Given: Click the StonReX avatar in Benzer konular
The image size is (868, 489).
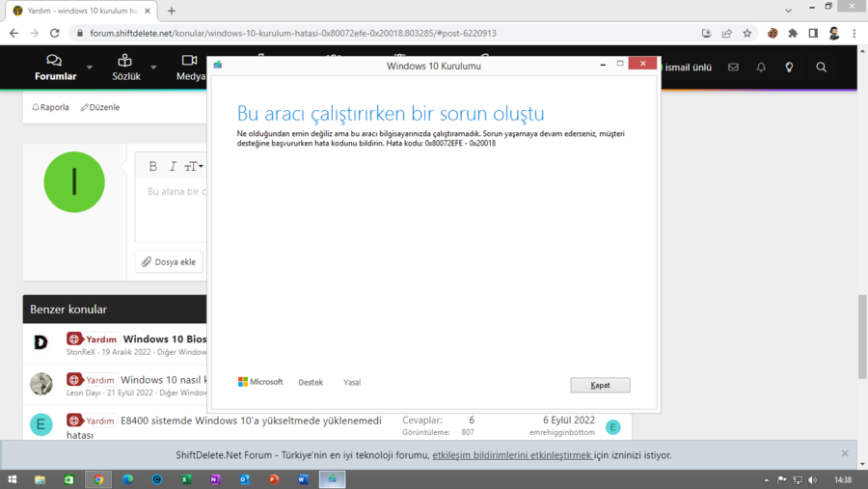Looking at the screenshot, I should 41,342.
